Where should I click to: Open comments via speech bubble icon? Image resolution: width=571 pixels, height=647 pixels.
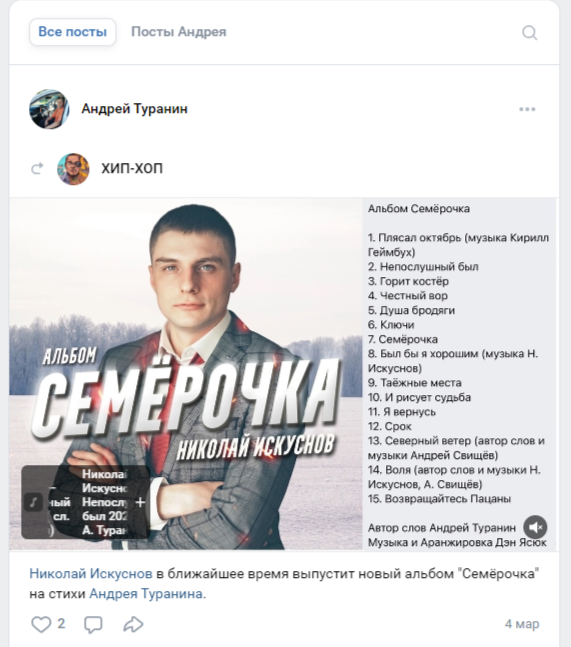(x=93, y=624)
